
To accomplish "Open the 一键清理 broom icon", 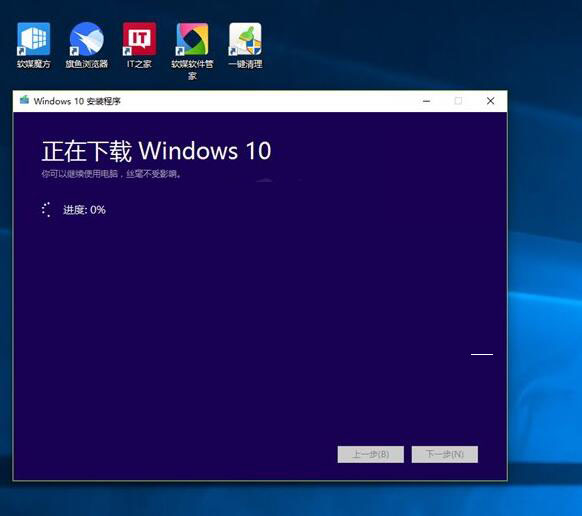I will (245, 39).
